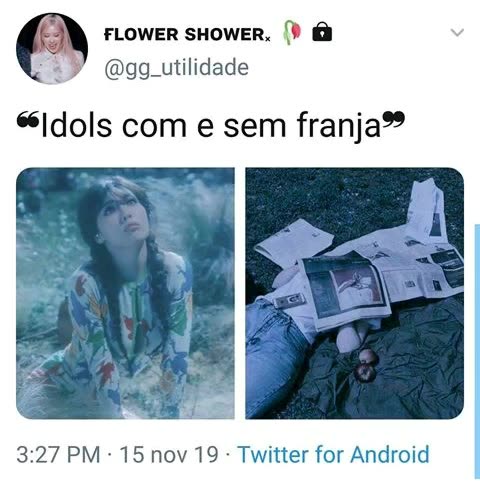Click the word Idols in tweet text
This screenshot has height=486, width=480.
click(x=76, y=126)
